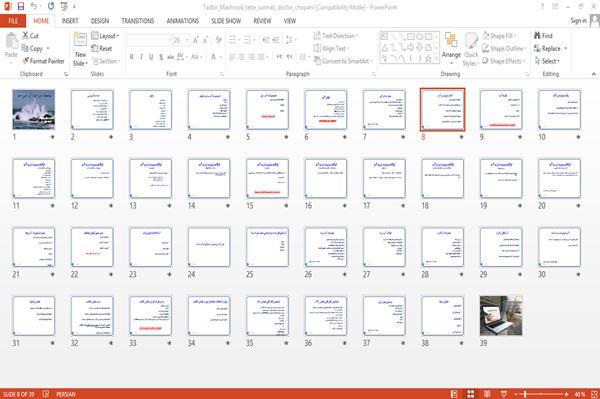This screenshot has height=399, width=600.
Task: Clear all formatting icon
Action: 218,40
